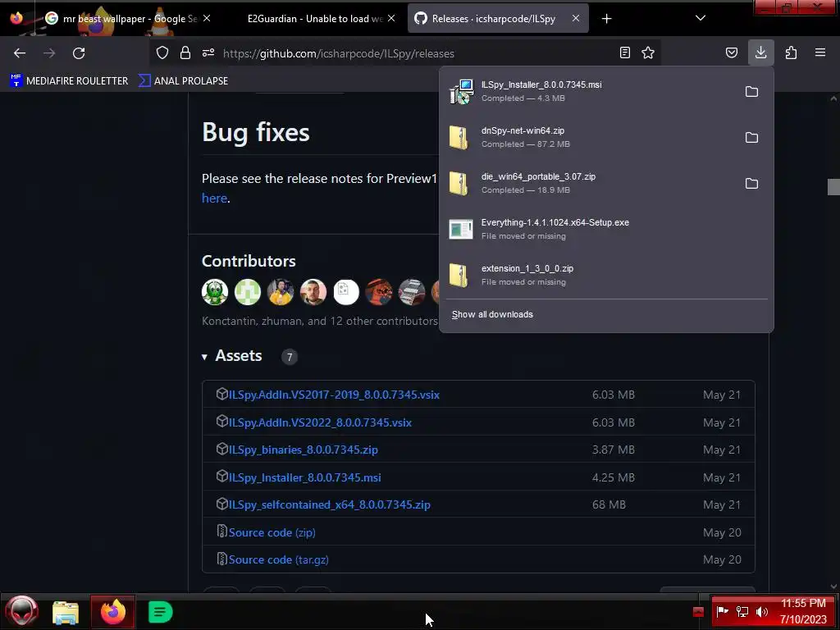Viewport: 840px width, 630px height.
Task: Download ILSpy.AddIn.VS2022 vsix
Action: click(321, 422)
